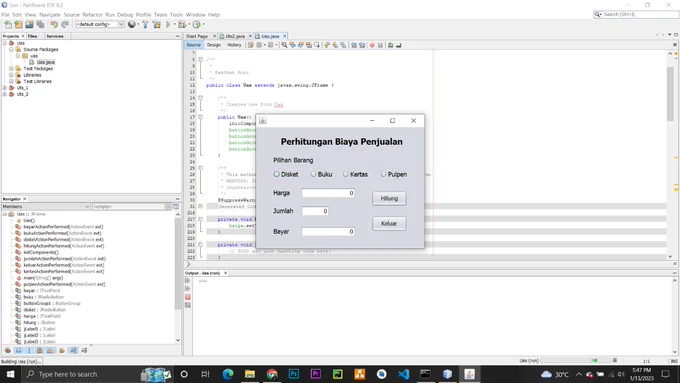
Task: Switch to the Uts2.java editor tab
Action: point(235,36)
